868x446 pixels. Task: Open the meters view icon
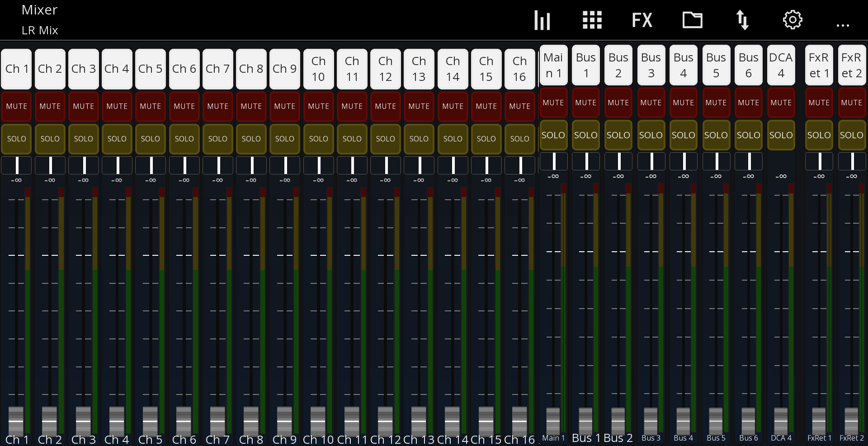tap(542, 20)
